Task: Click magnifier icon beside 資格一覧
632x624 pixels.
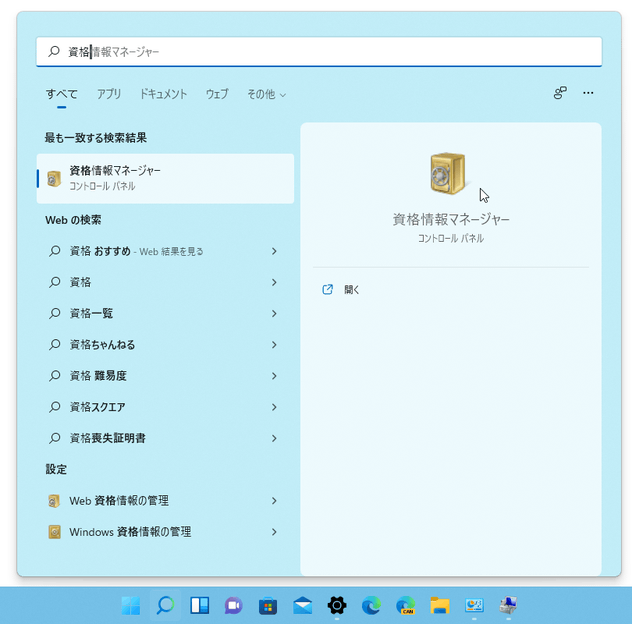Action: [54, 313]
